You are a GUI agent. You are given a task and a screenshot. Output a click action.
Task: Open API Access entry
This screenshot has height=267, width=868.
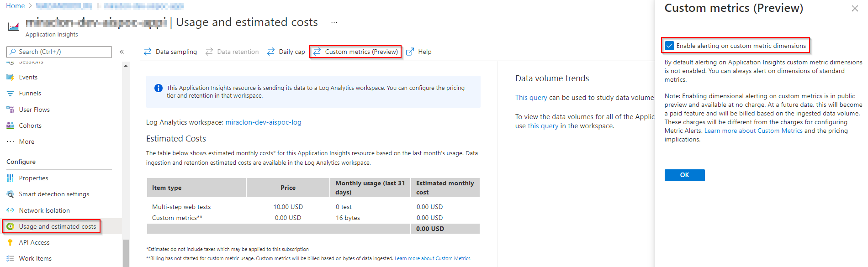(x=34, y=242)
